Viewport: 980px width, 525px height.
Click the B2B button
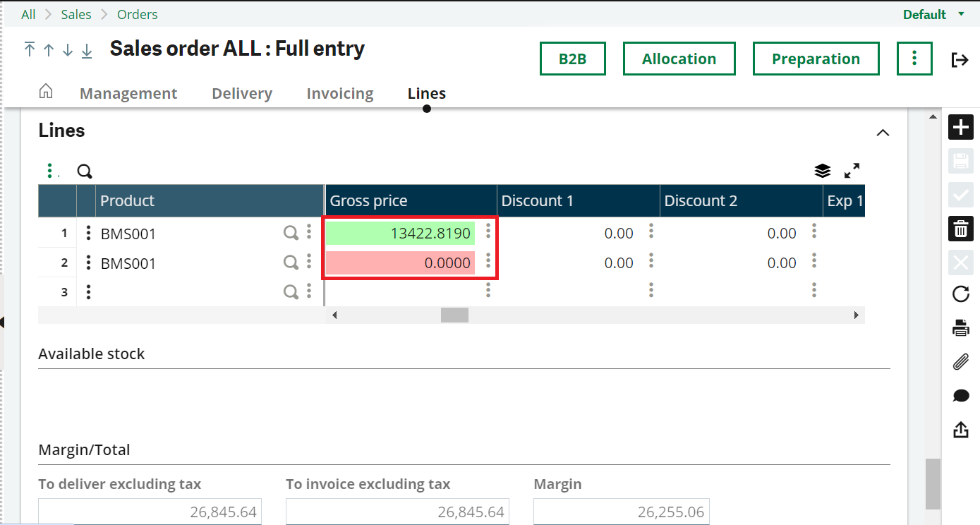pos(572,59)
